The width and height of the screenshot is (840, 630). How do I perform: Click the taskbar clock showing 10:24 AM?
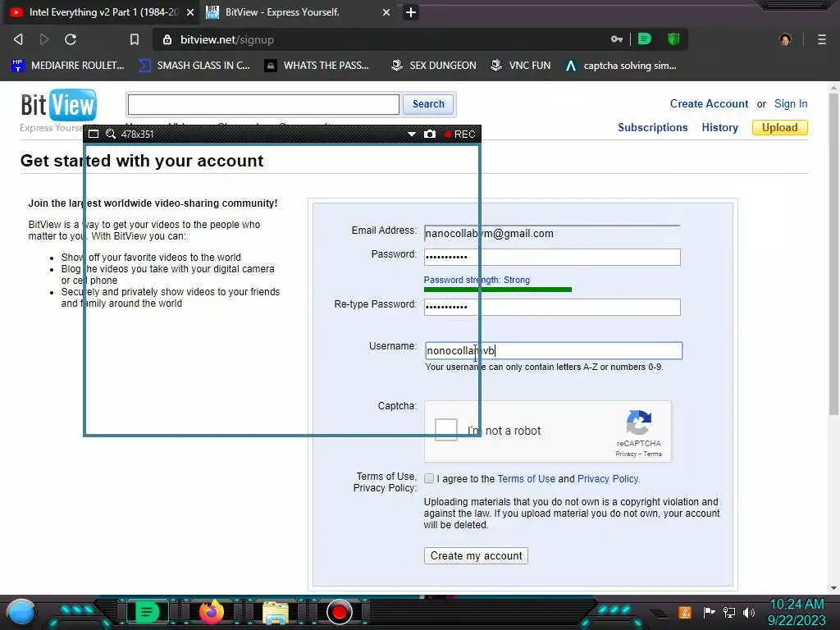797,612
